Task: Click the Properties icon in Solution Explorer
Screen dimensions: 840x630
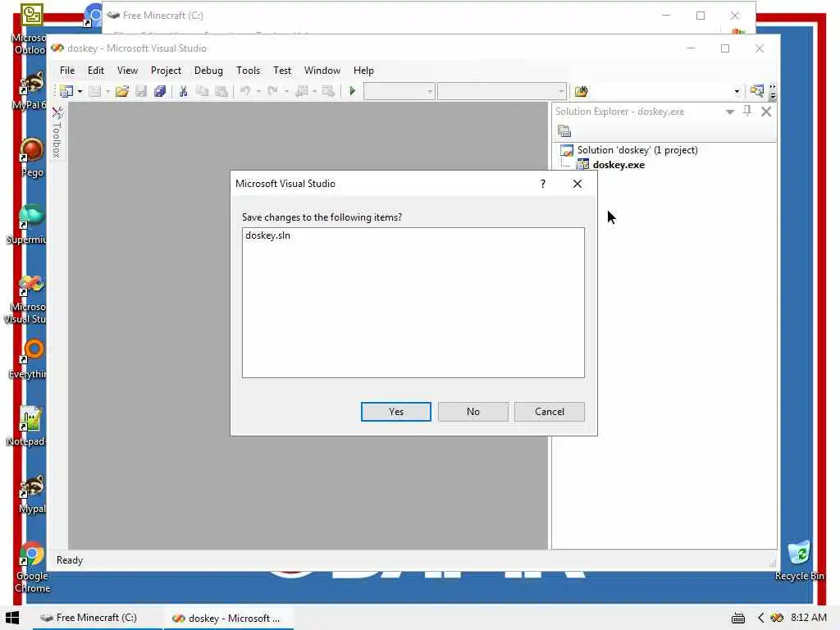Action: click(x=564, y=130)
